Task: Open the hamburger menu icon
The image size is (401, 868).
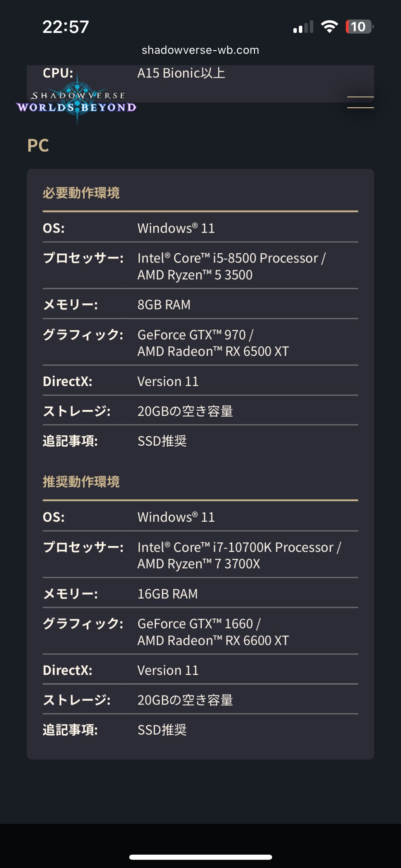Action: (x=360, y=102)
